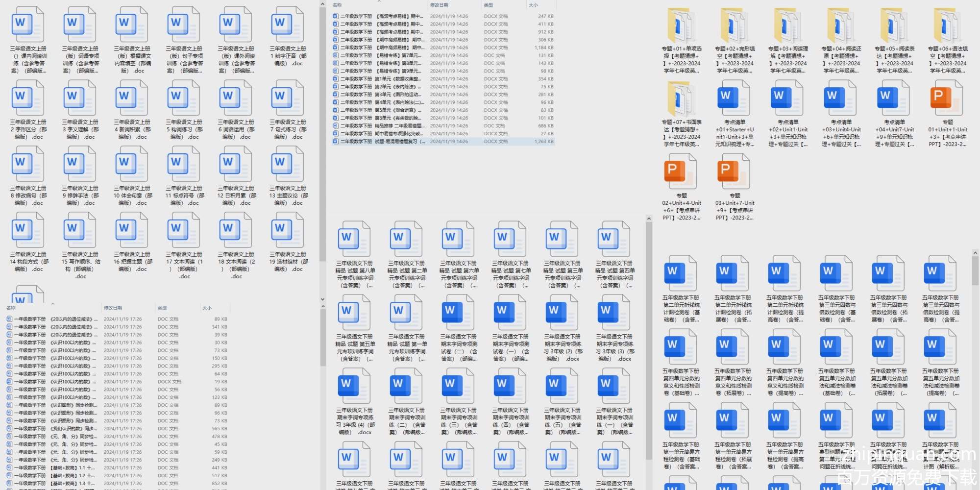
Task: Sort first-grade list by 类型 column
Action: [162, 308]
